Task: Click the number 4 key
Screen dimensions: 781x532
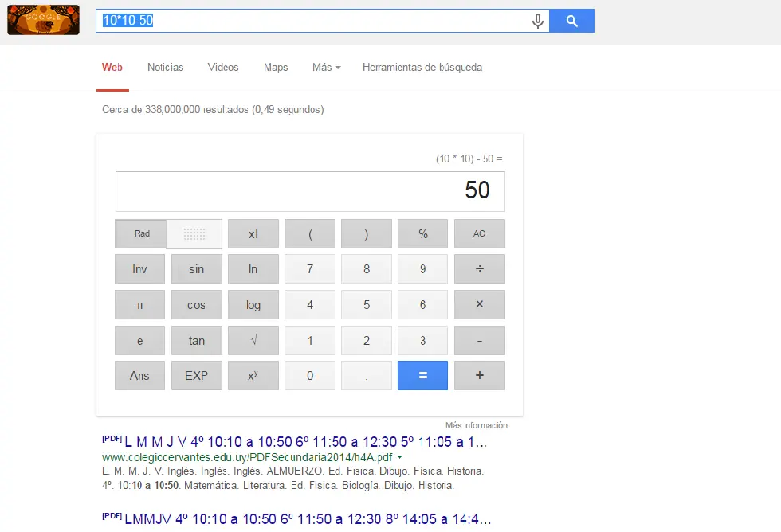Action: 310,304
